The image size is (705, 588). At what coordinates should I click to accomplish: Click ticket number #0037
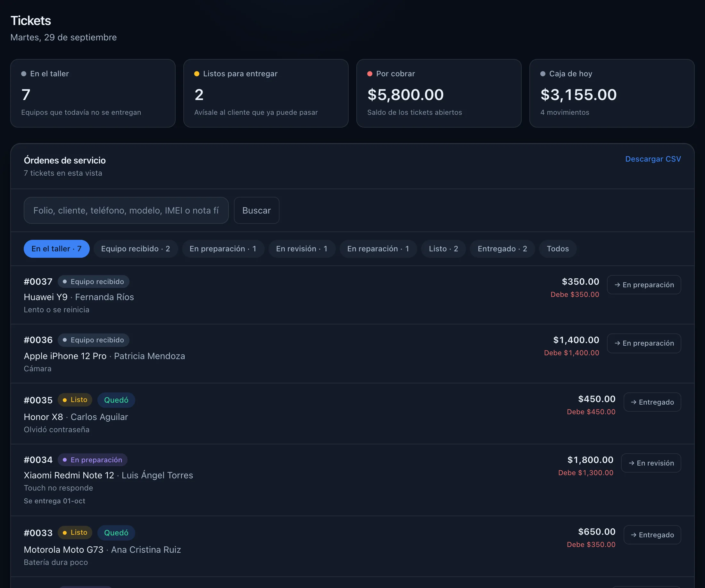coord(38,281)
